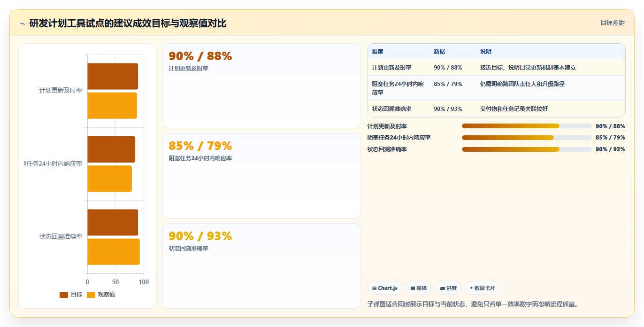Screen dimensions: 644x327
Task: Click the 数据卡片 tag chip
Action: pos(482,288)
